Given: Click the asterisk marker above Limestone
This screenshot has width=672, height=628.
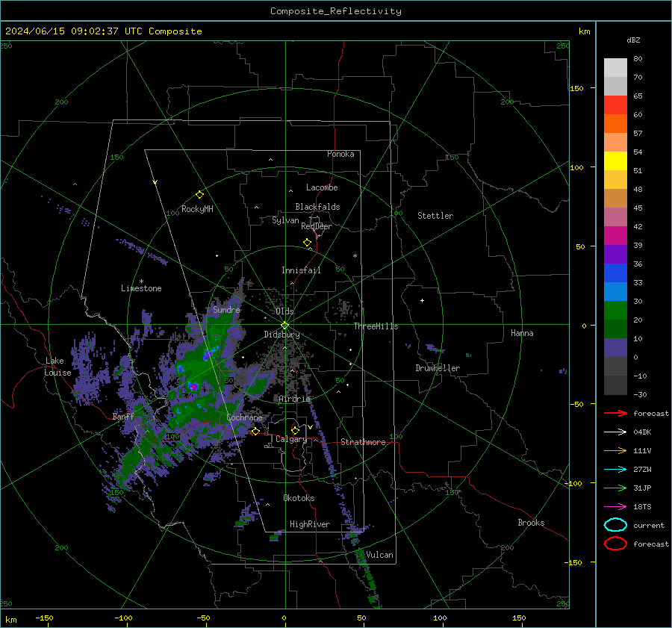Looking at the screenshot, I should [x=141, y=282].
